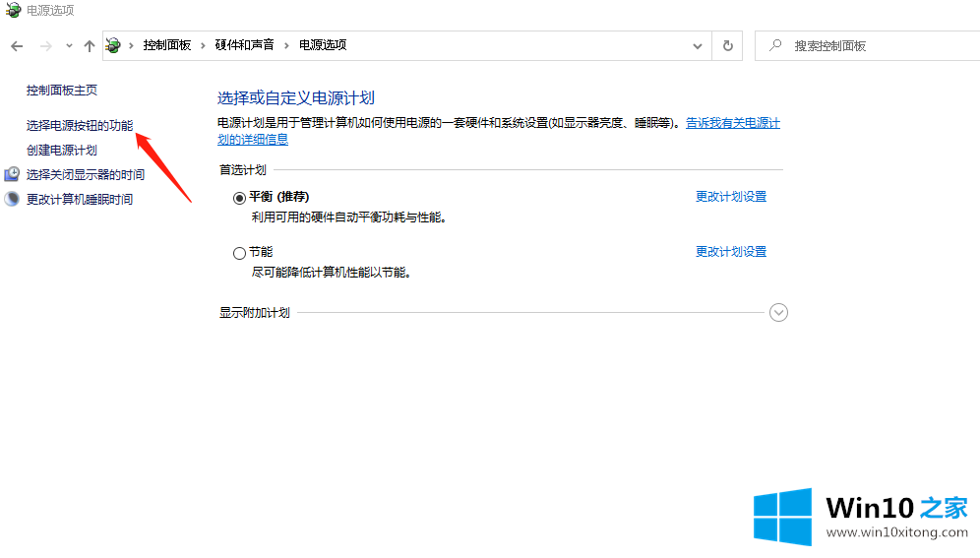
Task: Refresh the power options page
Action: [x=727, y=45]
